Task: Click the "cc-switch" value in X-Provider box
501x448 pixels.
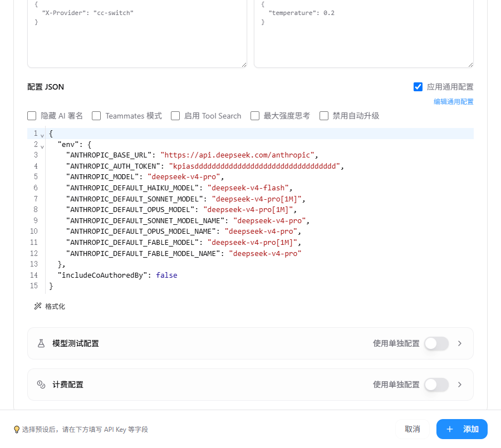Action: [114, 13]
